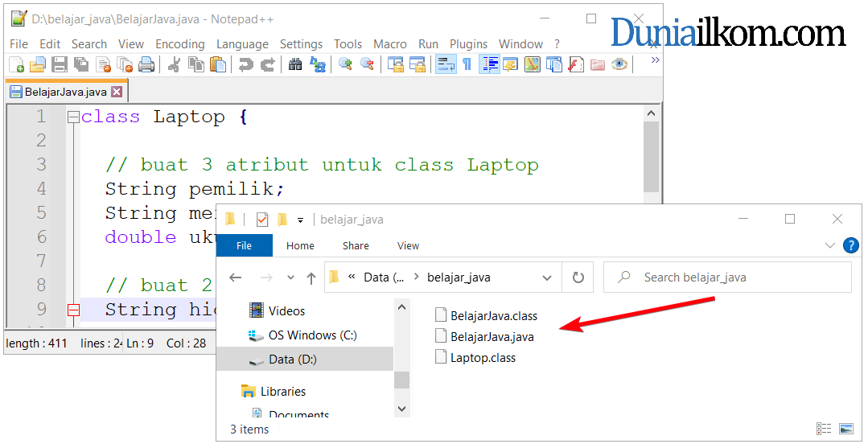The height and width of the screenshot is (448, 868).
Task: Expand the Explorer address bar history dropdown
Action: [x=547, y=277]
